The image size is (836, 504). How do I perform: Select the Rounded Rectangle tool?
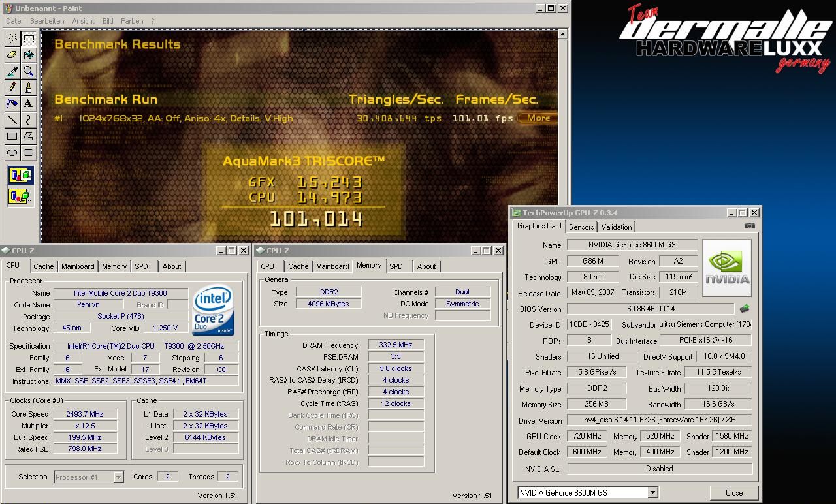(x=29, y=153)
